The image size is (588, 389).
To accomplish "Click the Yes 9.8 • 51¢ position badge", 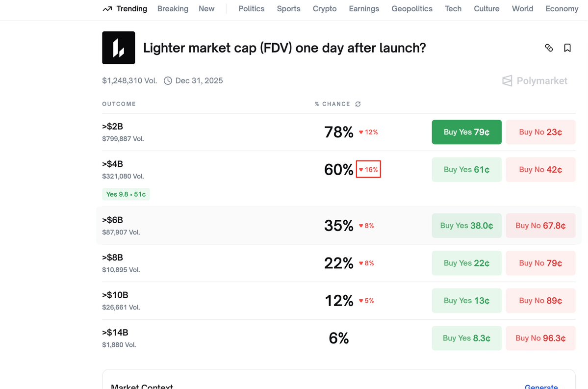I will 126,194.
